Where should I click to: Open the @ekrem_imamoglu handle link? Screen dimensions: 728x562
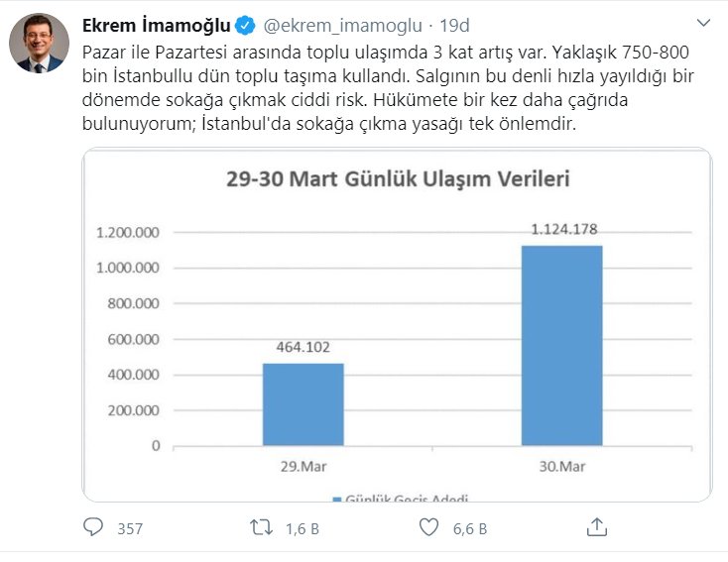[x=337, y=25]
